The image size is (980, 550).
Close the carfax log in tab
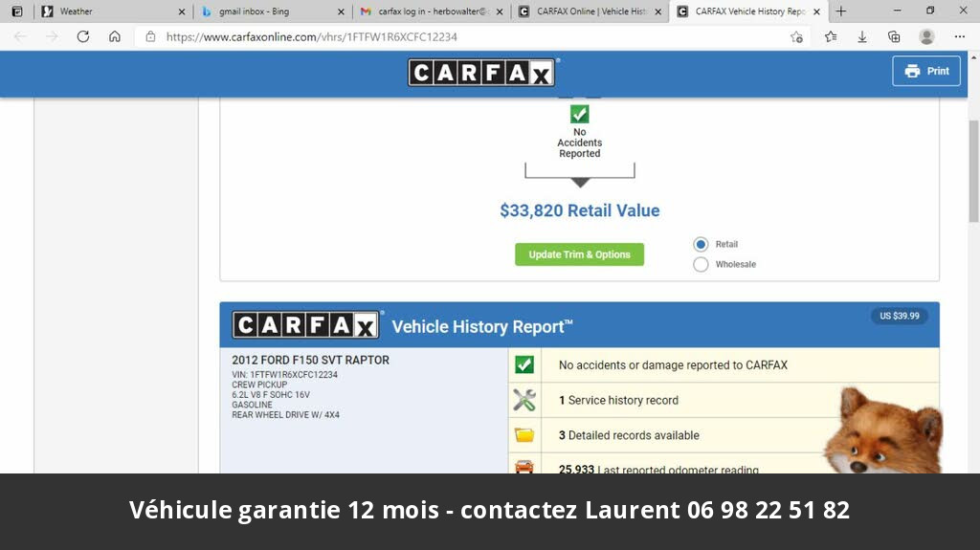[x=500, y=11]
